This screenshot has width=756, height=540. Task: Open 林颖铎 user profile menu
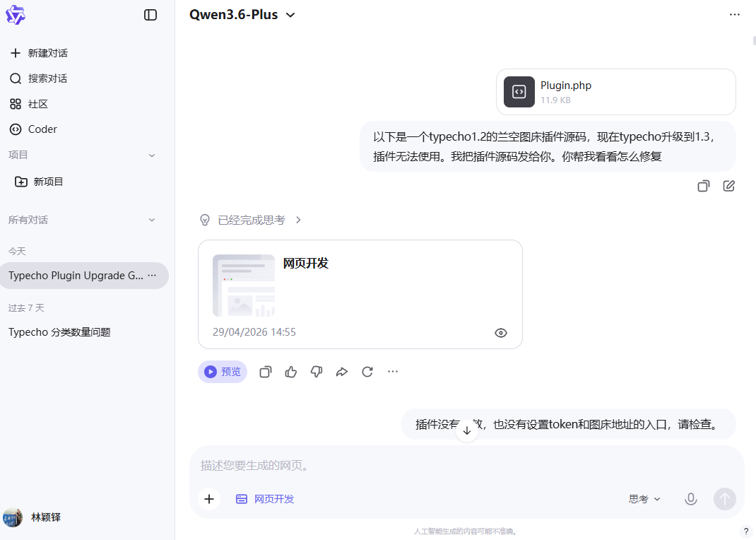[33, 517]
